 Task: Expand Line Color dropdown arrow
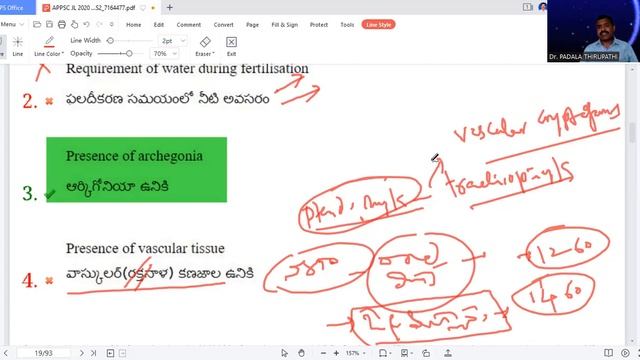tap(62, 54)
